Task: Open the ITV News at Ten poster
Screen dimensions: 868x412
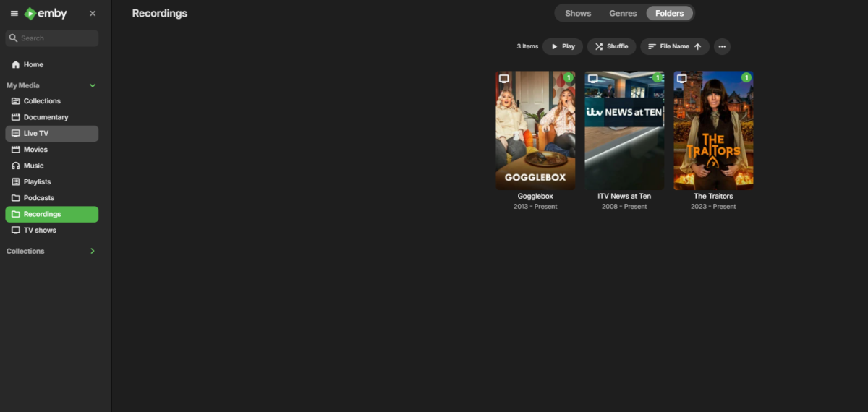Action: pyautogui.click(x=624, y=130)
